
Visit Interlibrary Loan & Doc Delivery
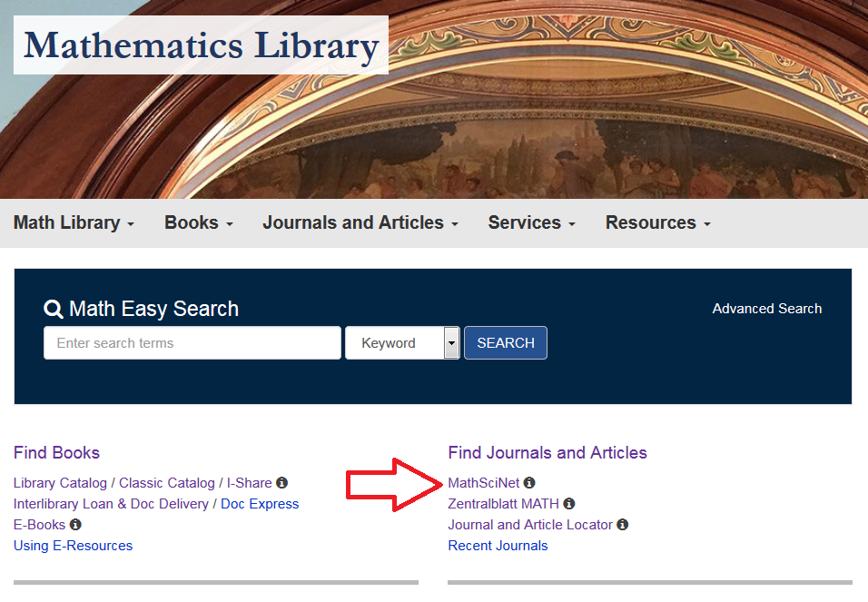[111, 504]
